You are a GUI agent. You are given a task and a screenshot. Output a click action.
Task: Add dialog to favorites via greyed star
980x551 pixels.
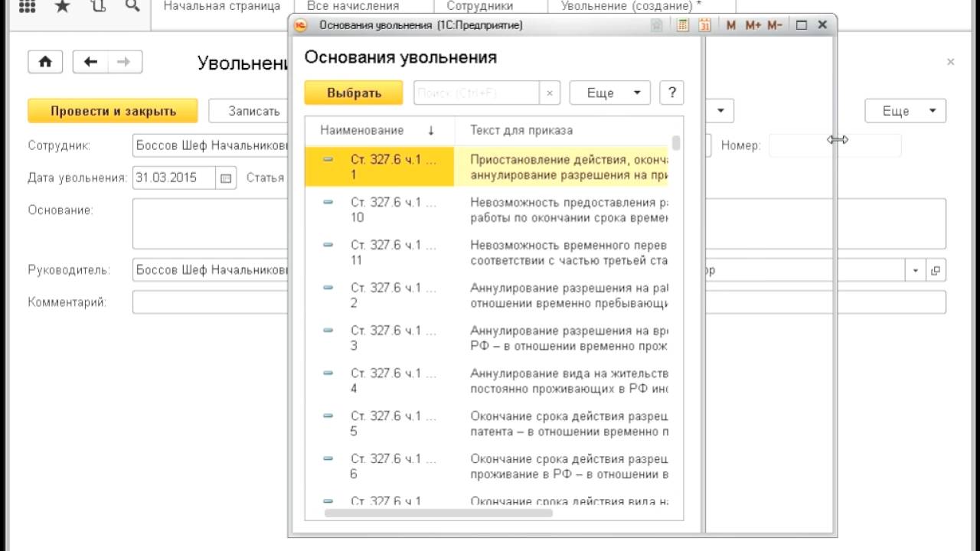click(x=657, y=25)
